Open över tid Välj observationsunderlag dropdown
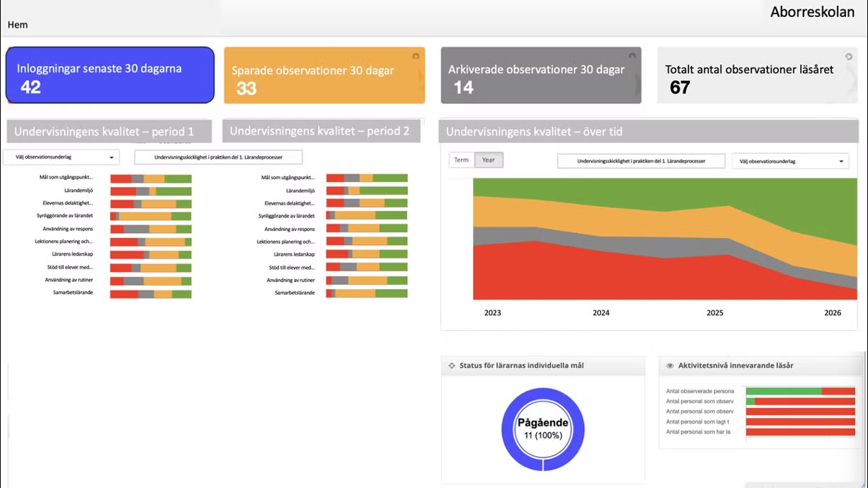Image resolution: width=868 pixels, height=488 pixels. click(789, 161)
